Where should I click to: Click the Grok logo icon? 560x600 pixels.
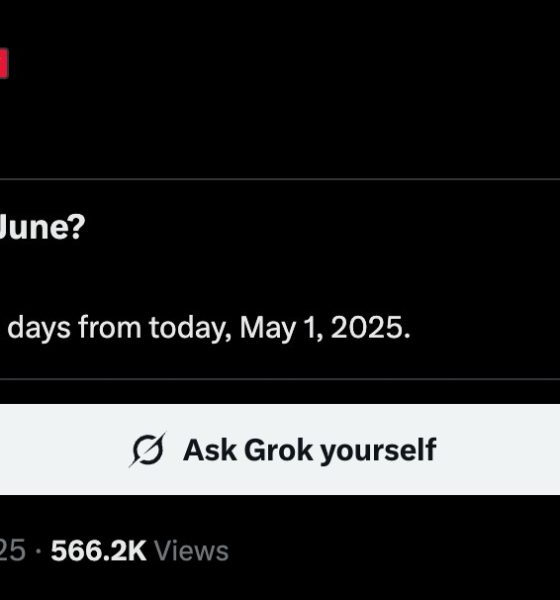coord(148,450)
